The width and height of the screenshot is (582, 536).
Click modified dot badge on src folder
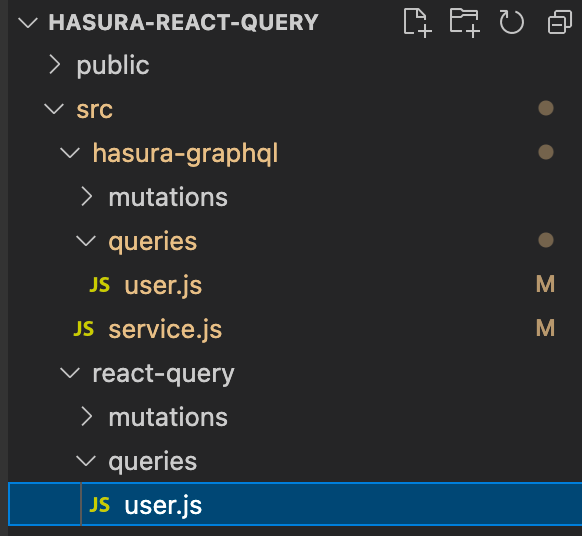(x=546, y=108)
